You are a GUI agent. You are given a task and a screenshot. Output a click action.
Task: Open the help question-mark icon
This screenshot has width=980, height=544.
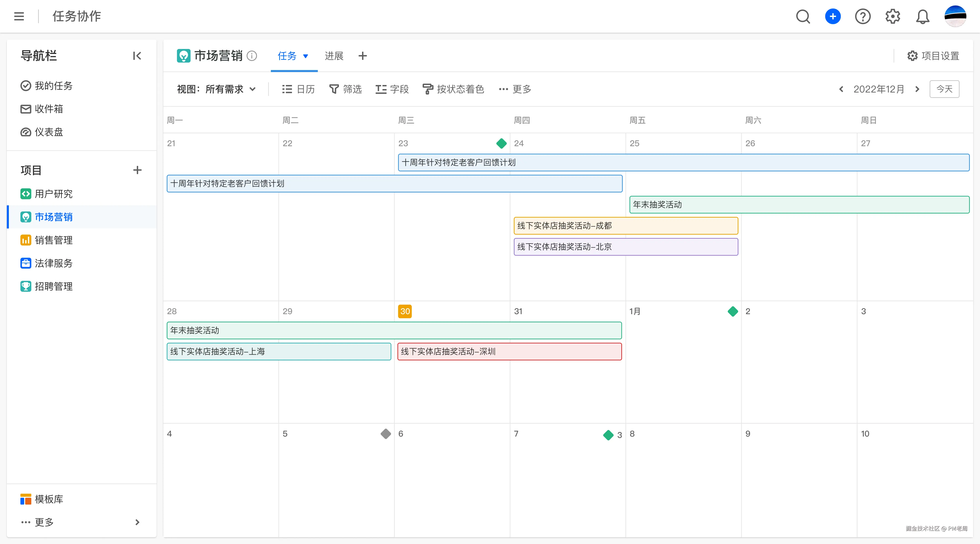(863, 16)
